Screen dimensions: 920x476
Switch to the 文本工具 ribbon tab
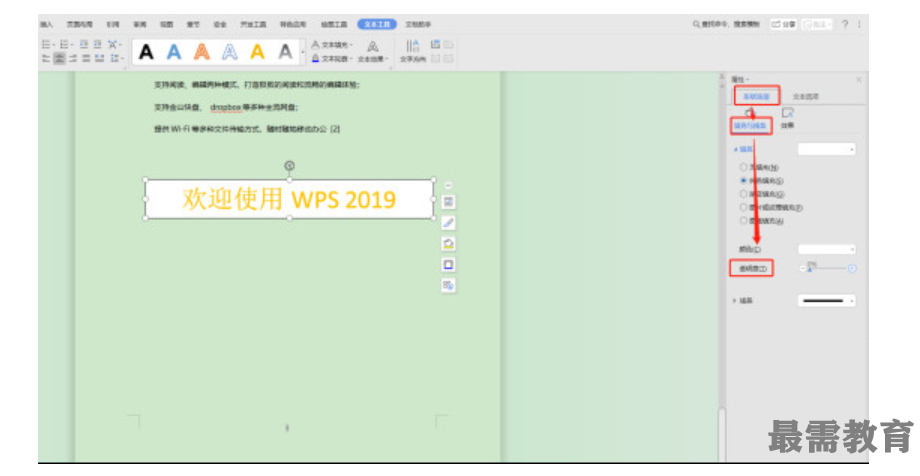(x=377, y=24)
